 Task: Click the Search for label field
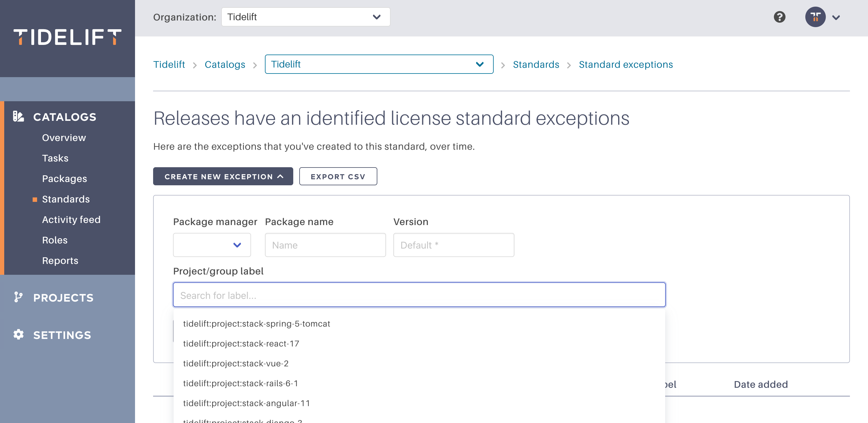click(x=419, y=295)
